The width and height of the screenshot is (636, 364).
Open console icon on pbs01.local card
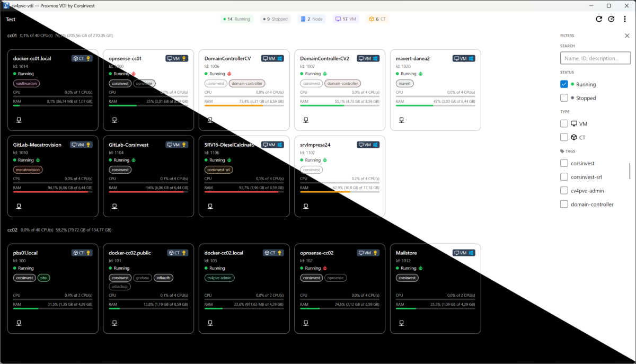click(19, 323)
